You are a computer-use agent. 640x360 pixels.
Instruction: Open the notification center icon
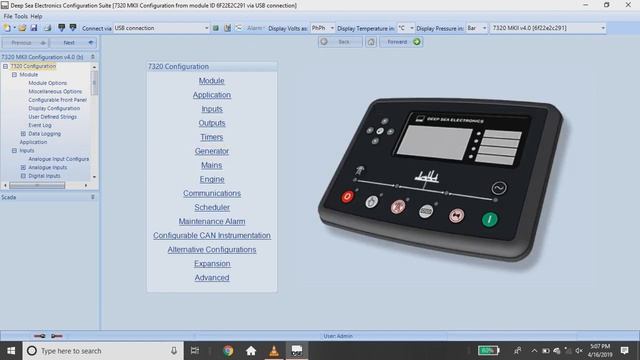(x=624, y=351)
